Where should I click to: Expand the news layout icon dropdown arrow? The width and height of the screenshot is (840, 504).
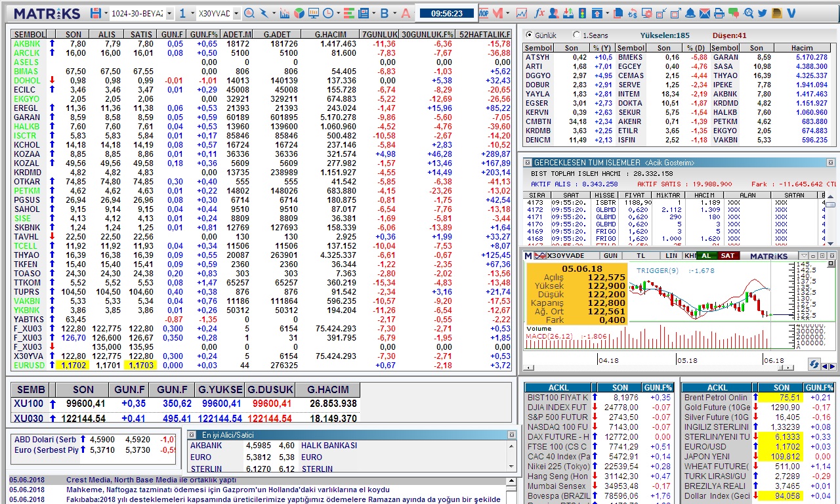coord(373,13)
